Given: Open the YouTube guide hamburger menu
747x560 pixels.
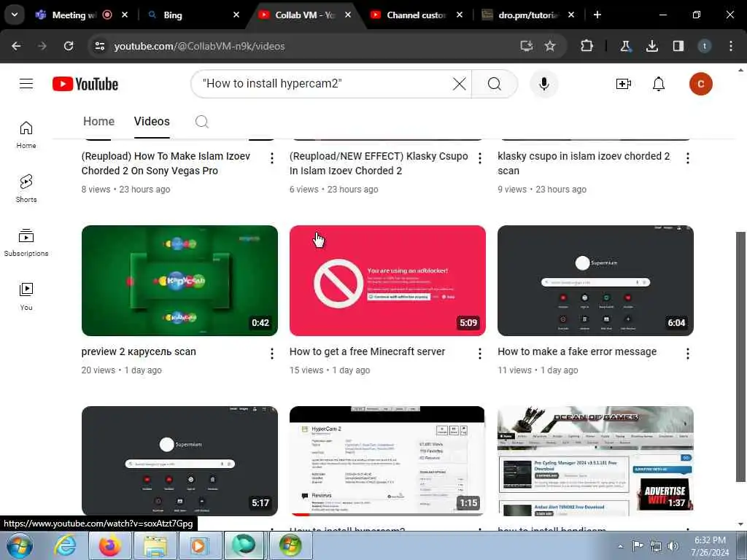Looking at the screenshot, I should pyautogui.click(x=26, y=84).
